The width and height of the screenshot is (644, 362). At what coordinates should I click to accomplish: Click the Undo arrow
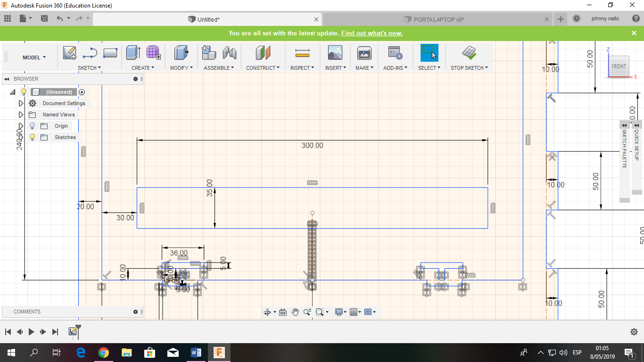click(59, 18)
